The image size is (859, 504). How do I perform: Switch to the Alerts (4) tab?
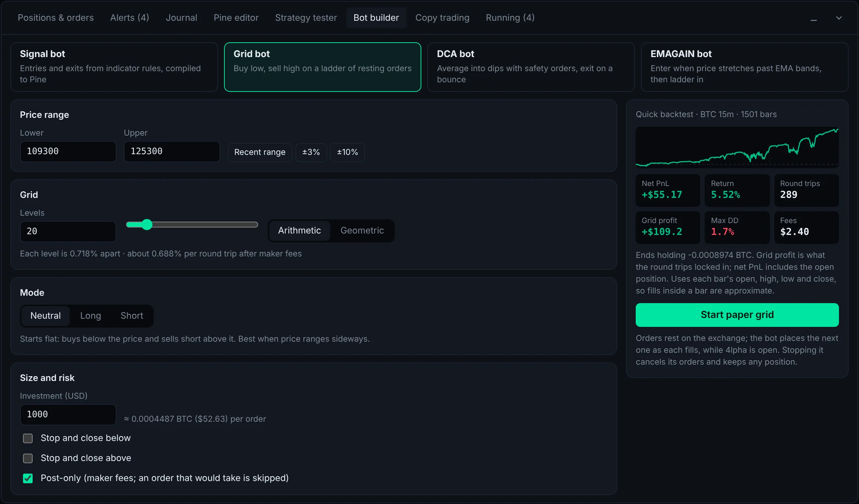coord(129,18)
